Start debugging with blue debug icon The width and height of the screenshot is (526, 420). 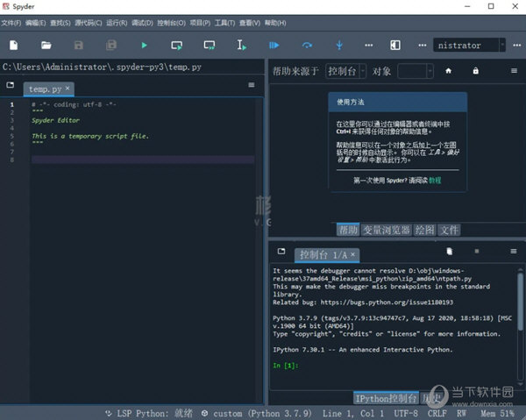pos(274,45)
